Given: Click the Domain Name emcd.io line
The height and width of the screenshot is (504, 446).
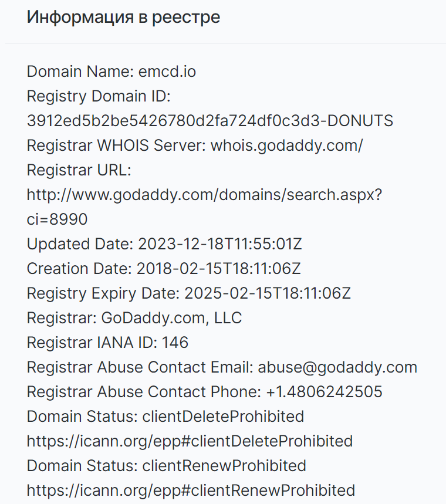Looking at the screenshot, I should (112, 72).
